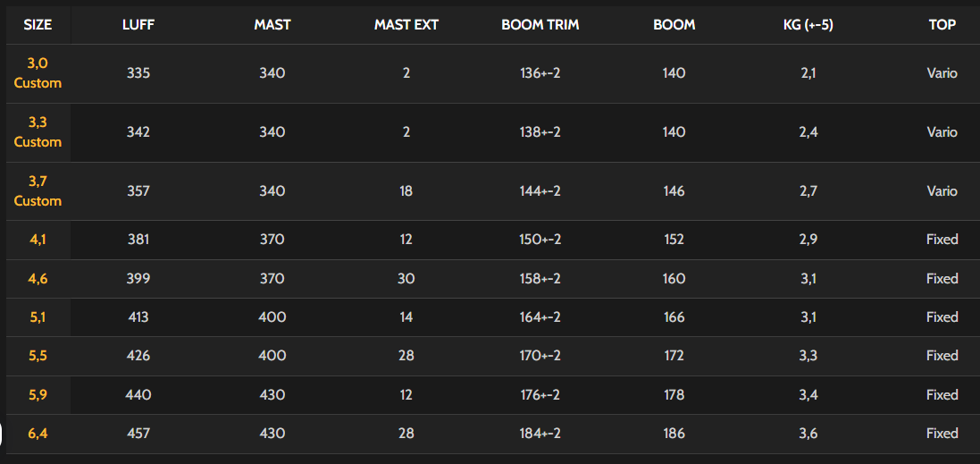Select the MAST column header
This screenshot has width=980, height=464.
coord(272,25)
